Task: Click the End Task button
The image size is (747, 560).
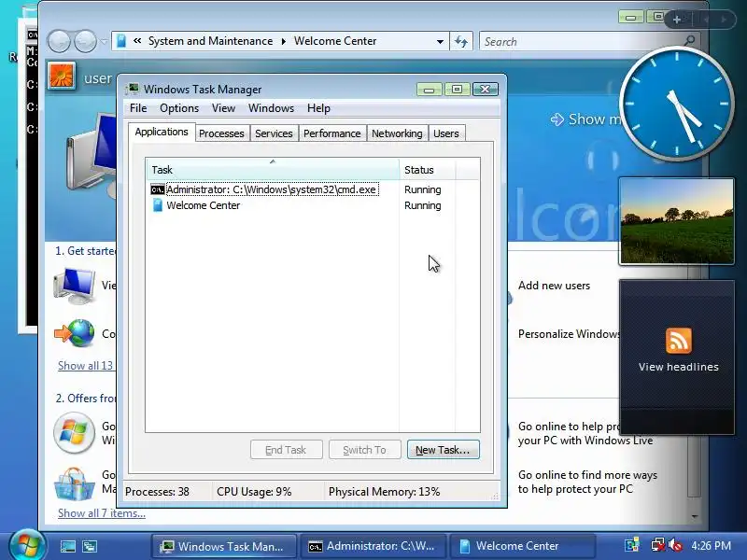Action: pyautogui.click(x=286, y=450)
